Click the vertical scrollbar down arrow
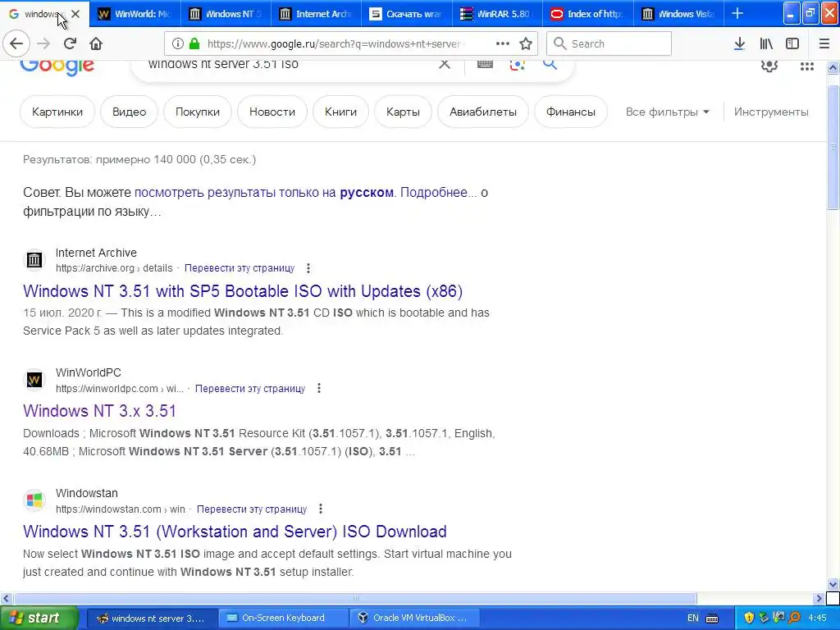This screenshot has width=840, height=630. [x=833, y=584]
